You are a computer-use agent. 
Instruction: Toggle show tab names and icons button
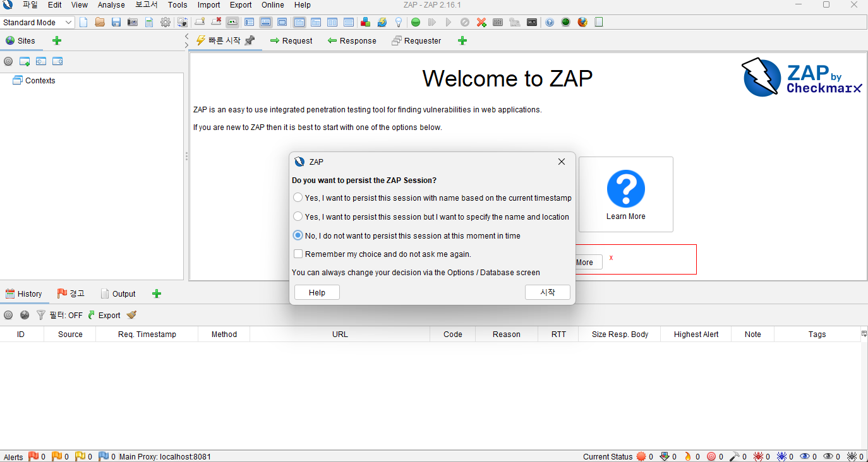pos(232,22)
